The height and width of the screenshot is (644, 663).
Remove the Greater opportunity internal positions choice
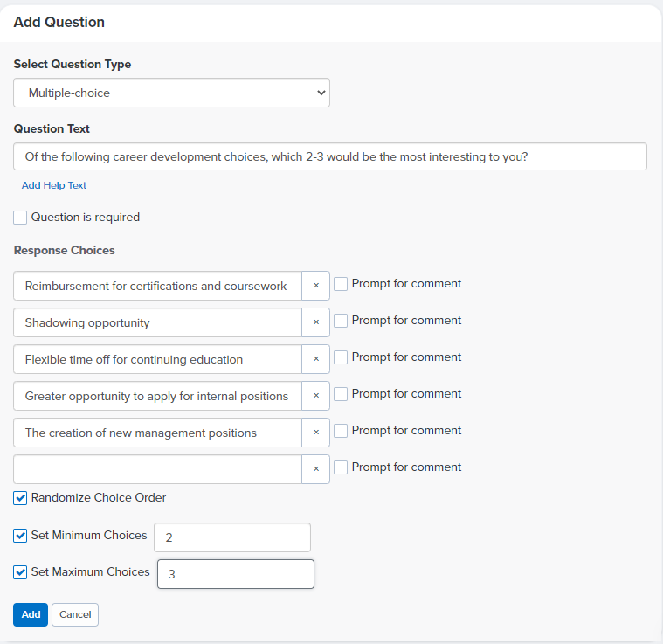(x=316, y=396)
